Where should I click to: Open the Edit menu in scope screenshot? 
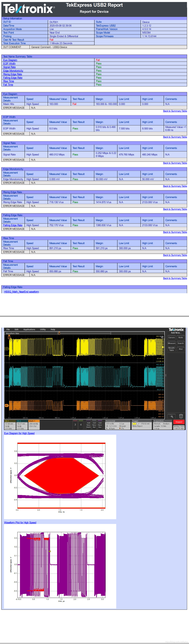coord(16,330)
